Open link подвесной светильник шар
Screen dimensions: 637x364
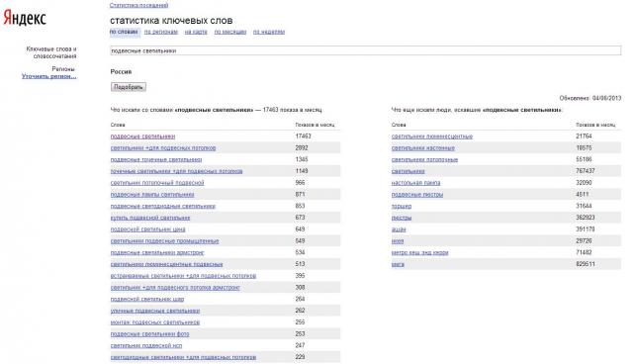[x=147, y=300]
